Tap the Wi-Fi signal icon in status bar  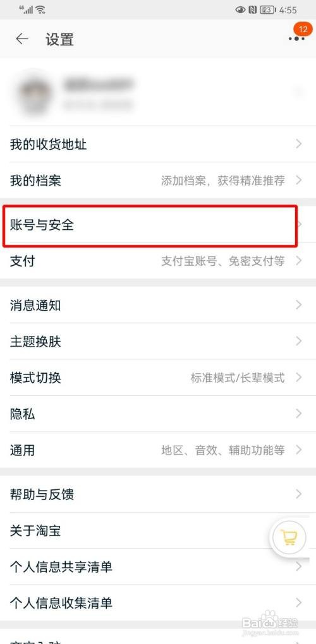click(x=40, y=9)
